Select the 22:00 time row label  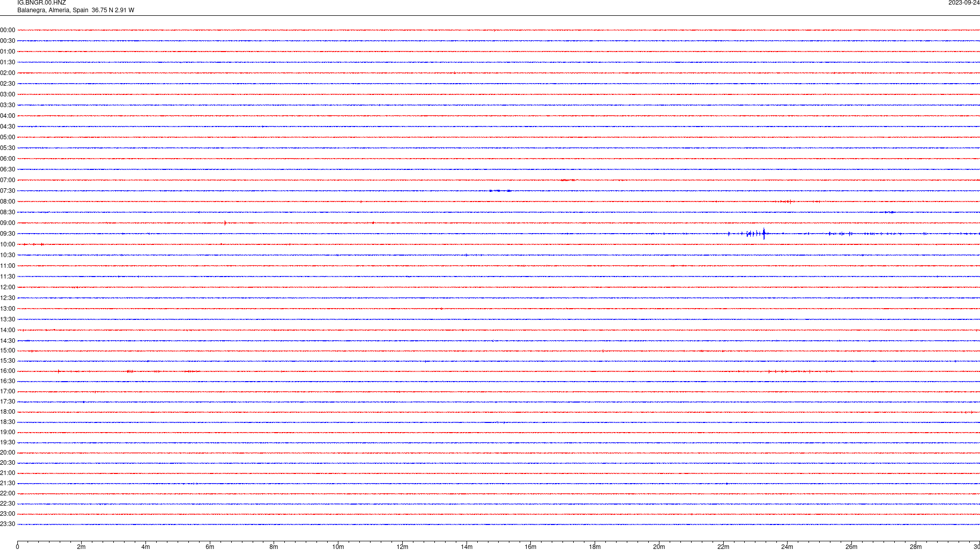(8, 493)
